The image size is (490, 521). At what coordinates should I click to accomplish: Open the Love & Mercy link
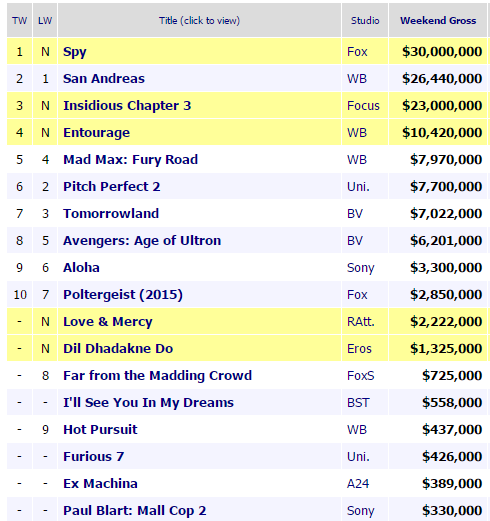coord(108,322)
